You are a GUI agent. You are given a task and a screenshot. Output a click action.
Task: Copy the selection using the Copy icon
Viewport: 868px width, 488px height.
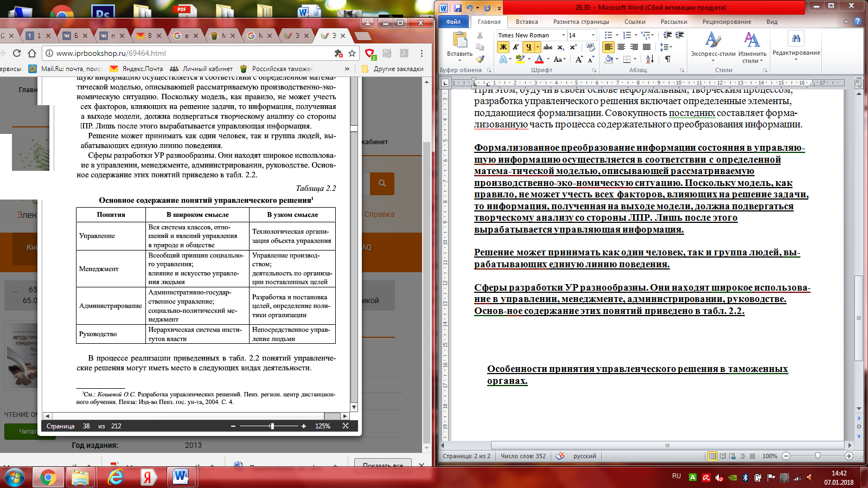[480, 47]
